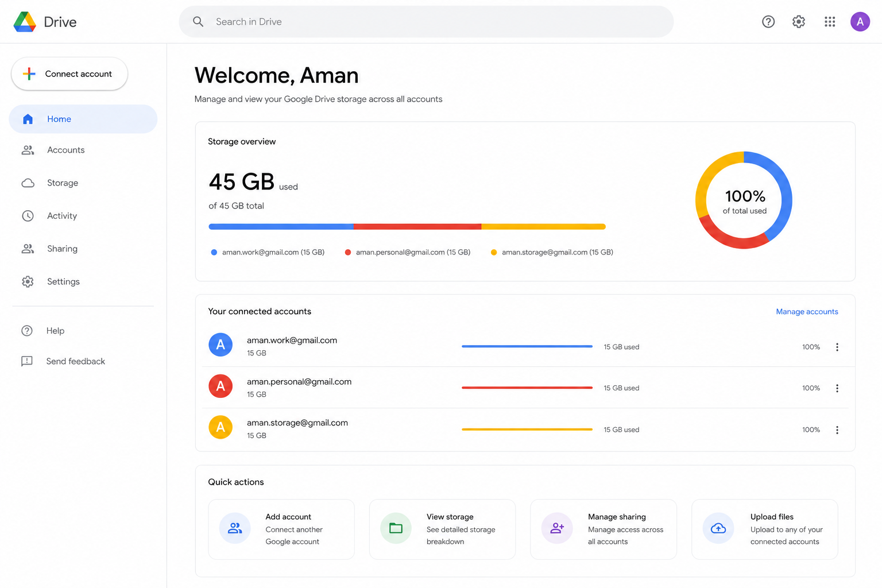This screenshot has width=882, height=588.
Task: Click '15 GB used' in the aman.work row
Action: [x=621, y=347]
